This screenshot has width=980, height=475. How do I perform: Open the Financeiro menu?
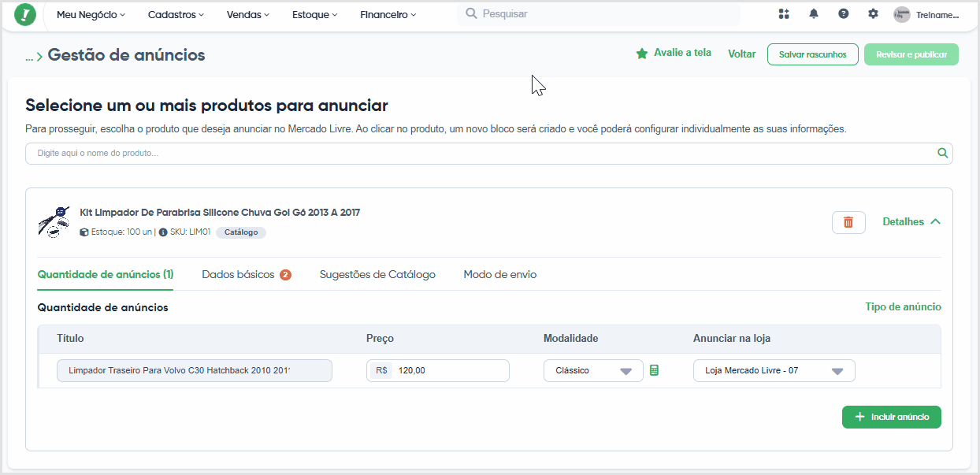[x=388, y=14]
